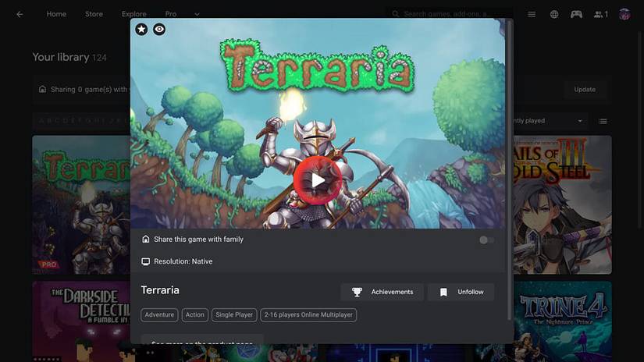Toggle the eye visibility icon on Terraria popup
The height and width of the screenshot is (362, 644).
coord(159,29)
